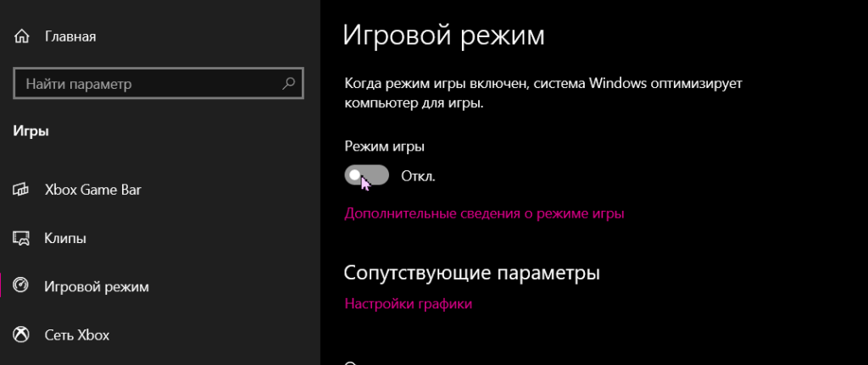The height and width of the screenshot is (365, 868).
Task: Click the Игры category header in the sidebar
Action: click(x=31, y=130)
